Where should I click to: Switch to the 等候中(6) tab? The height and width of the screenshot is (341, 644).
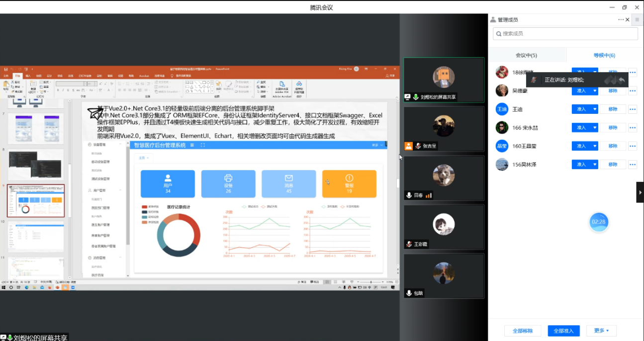click(604, 55)
